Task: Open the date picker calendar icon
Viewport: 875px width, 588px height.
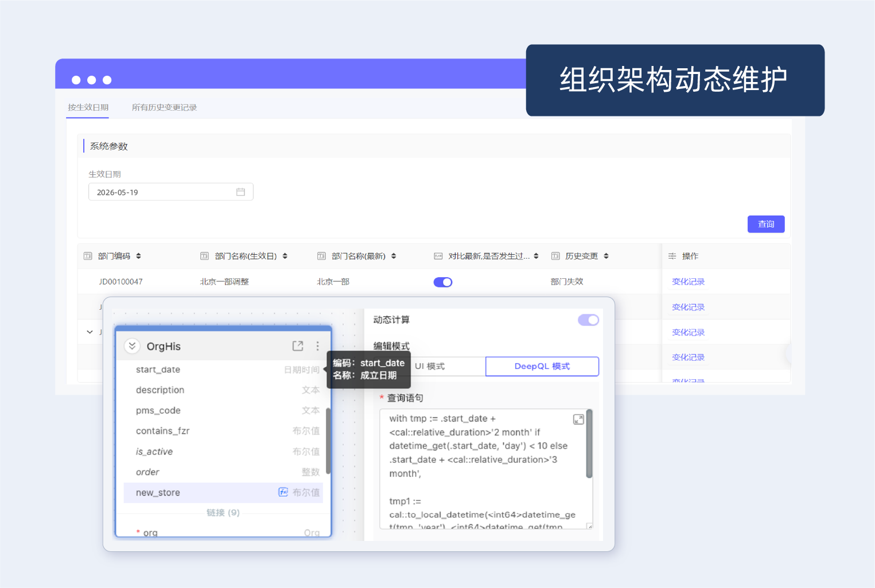Action: pyautogui.click(x=240, y=192)
